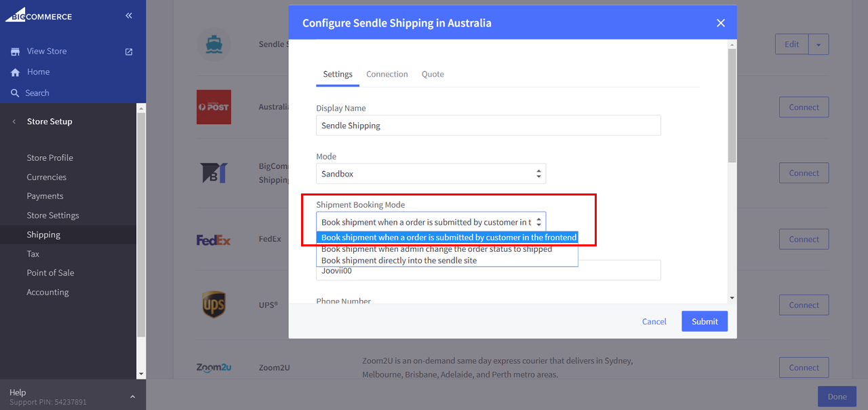The width and height of the screenshot is (868, 410).
Task: Click the Home house icon
Action: pos(15,72)
